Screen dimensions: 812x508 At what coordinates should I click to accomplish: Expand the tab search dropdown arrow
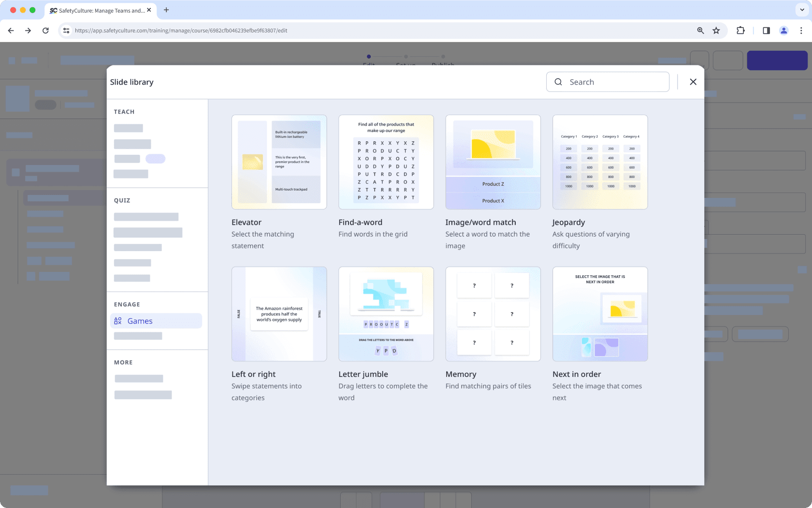pyautogui.click(x=802, y=10)
